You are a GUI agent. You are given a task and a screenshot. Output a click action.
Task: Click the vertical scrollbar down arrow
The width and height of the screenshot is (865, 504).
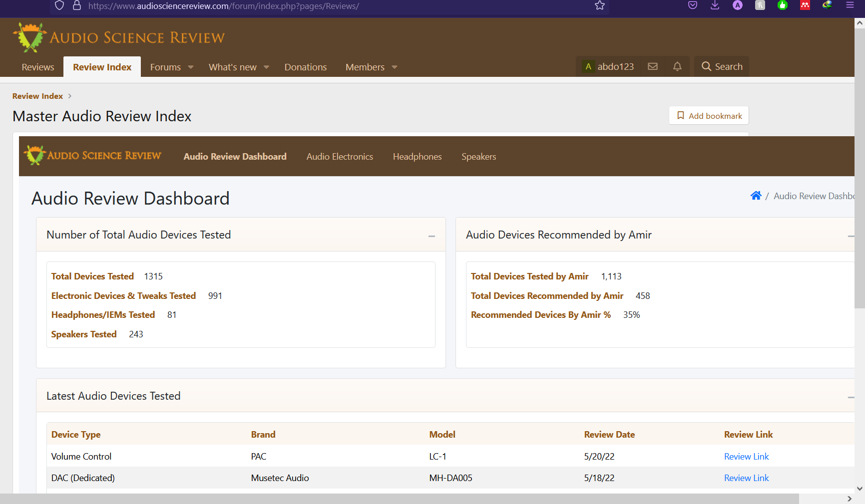pos(860,489)
